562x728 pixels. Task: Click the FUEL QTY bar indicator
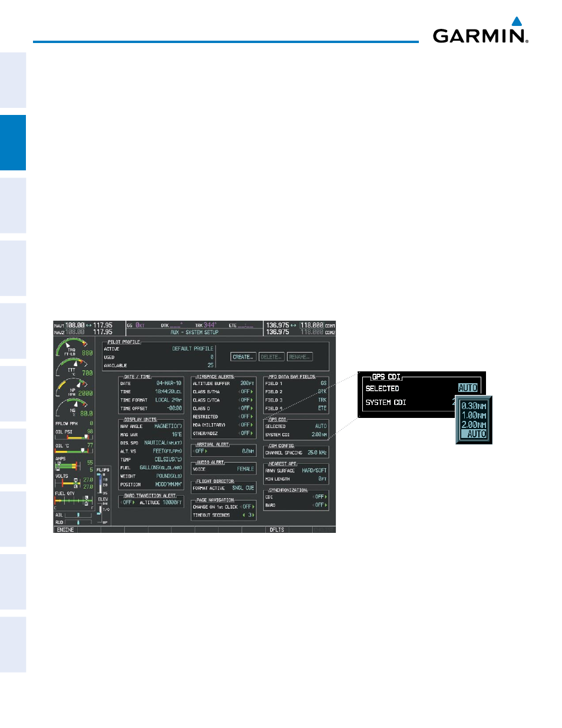(74, 501)
